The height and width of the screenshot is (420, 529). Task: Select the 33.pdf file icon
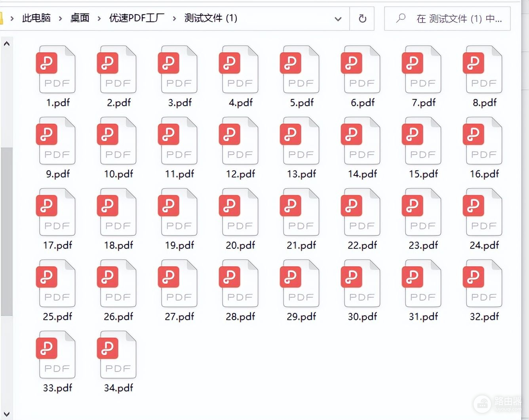(x=56, y=355)
